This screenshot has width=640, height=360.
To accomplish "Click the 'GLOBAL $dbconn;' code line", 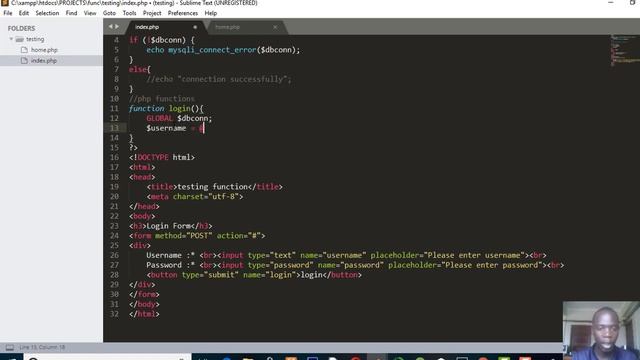I will 179,118.
